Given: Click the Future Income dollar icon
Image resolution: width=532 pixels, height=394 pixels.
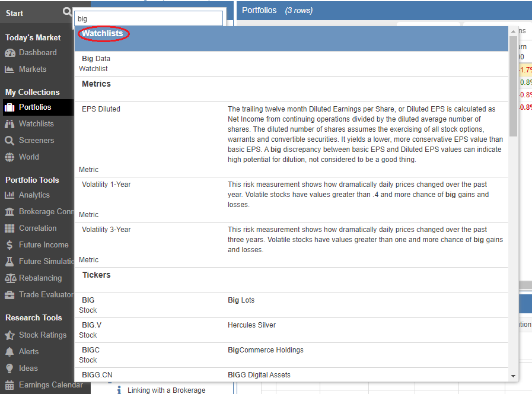Looking at the screenshot, I should (9, 245).
